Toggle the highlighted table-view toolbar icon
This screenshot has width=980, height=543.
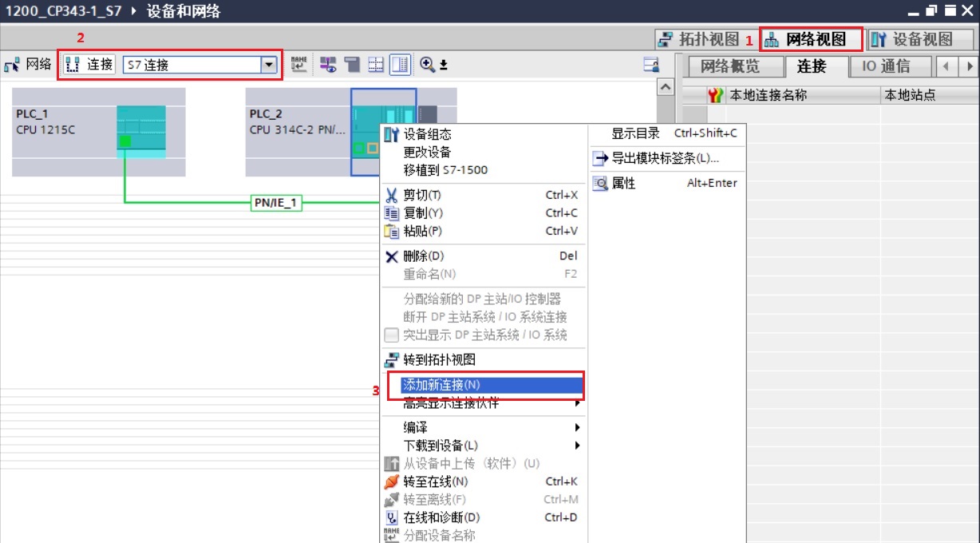[x=400, y=65]
